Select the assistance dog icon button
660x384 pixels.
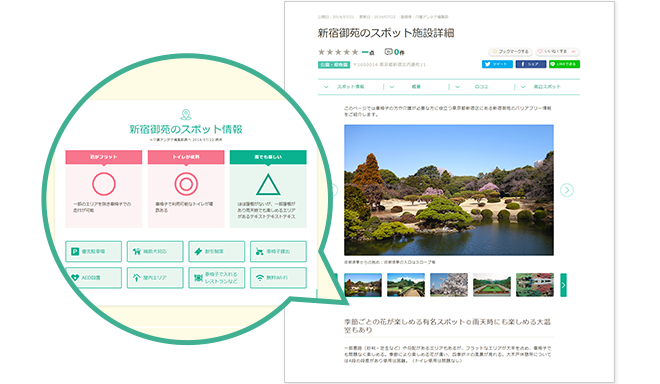[155, 251]
